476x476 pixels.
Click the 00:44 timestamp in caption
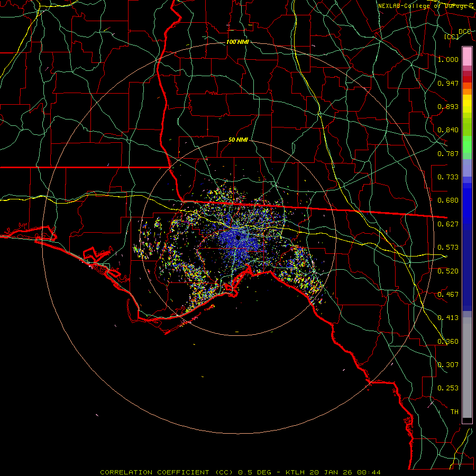click(x=369, y=472)
